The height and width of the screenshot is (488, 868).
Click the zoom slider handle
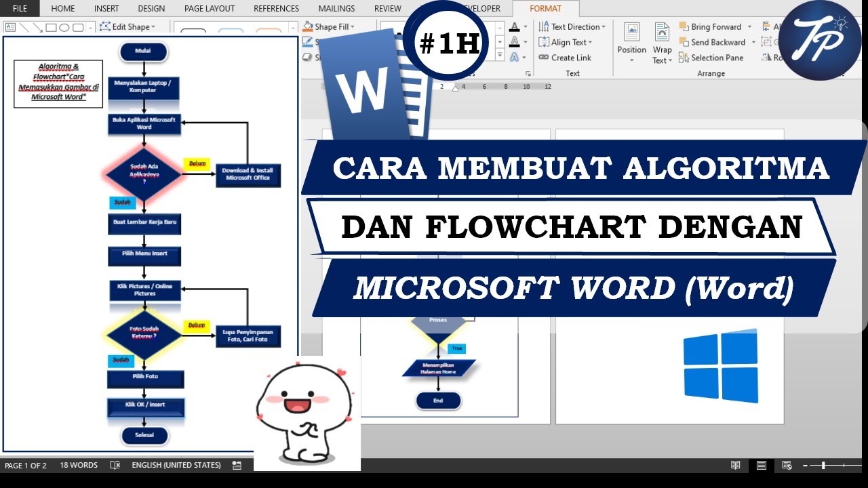823,465
